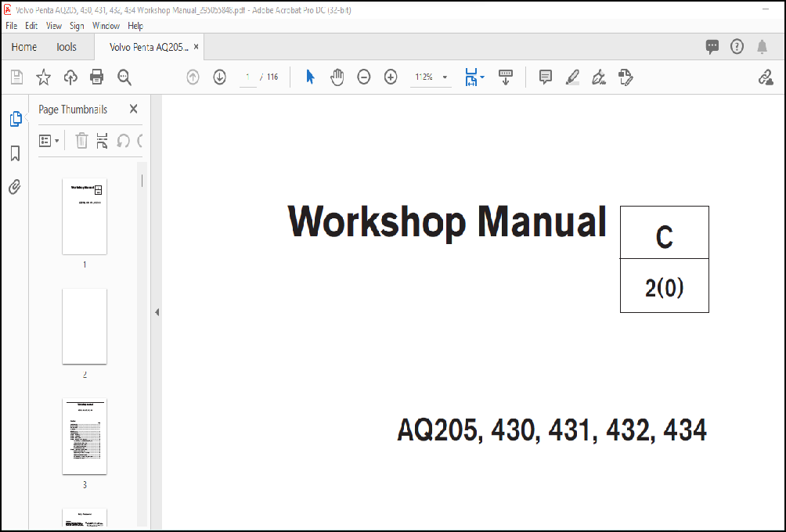Switch to the Tools tab
The height and width of the screenshot is (532, 786).
(67, 47)
